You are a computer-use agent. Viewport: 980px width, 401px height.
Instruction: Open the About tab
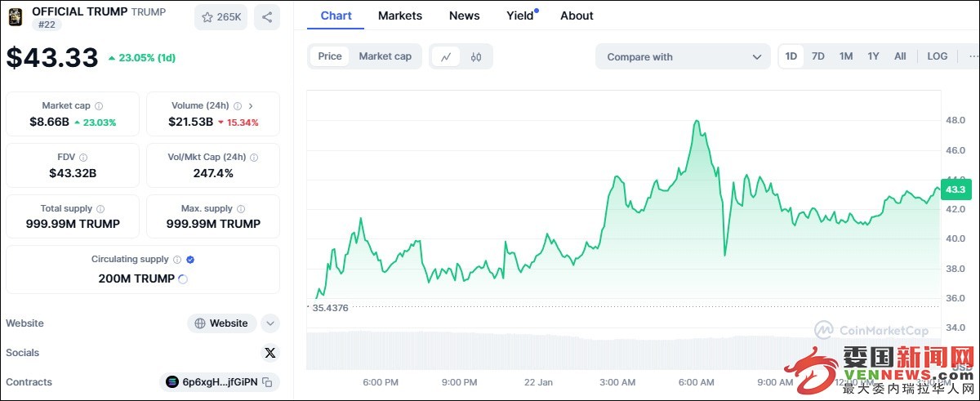tap(577, 16)
